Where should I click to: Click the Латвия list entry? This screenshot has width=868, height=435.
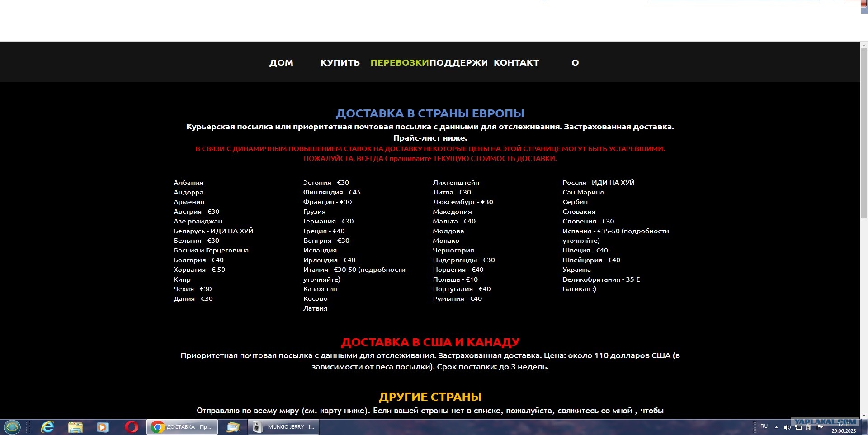pyautogui.click(x=315, y=308)
